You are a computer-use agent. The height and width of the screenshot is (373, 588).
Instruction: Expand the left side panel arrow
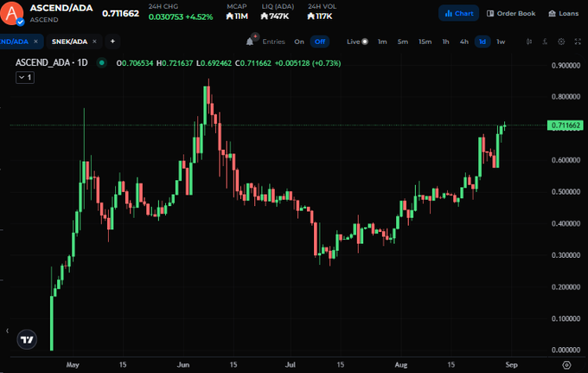pos(7,331)
